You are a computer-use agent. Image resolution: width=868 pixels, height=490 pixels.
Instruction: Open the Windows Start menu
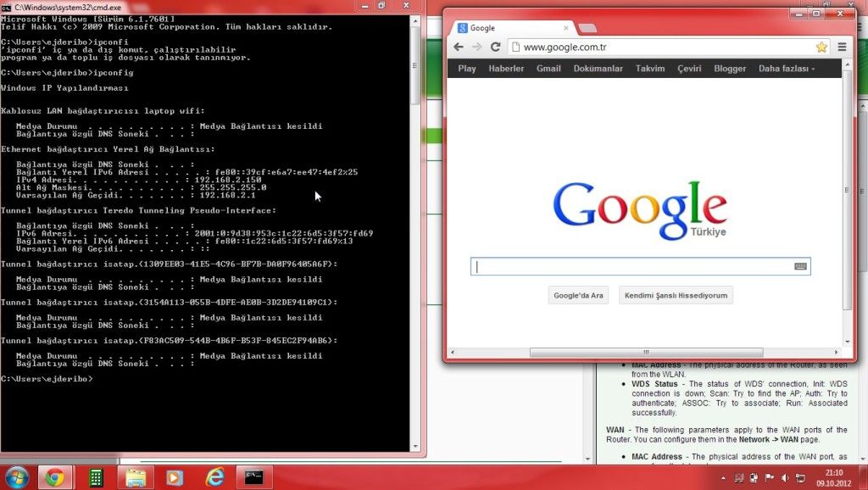tap(17, 477)
